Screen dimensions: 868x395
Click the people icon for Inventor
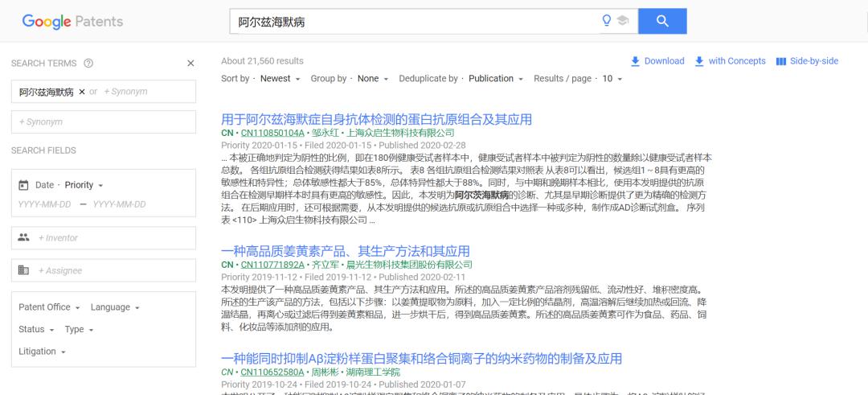pyautogui.click(x=23, y=237)
